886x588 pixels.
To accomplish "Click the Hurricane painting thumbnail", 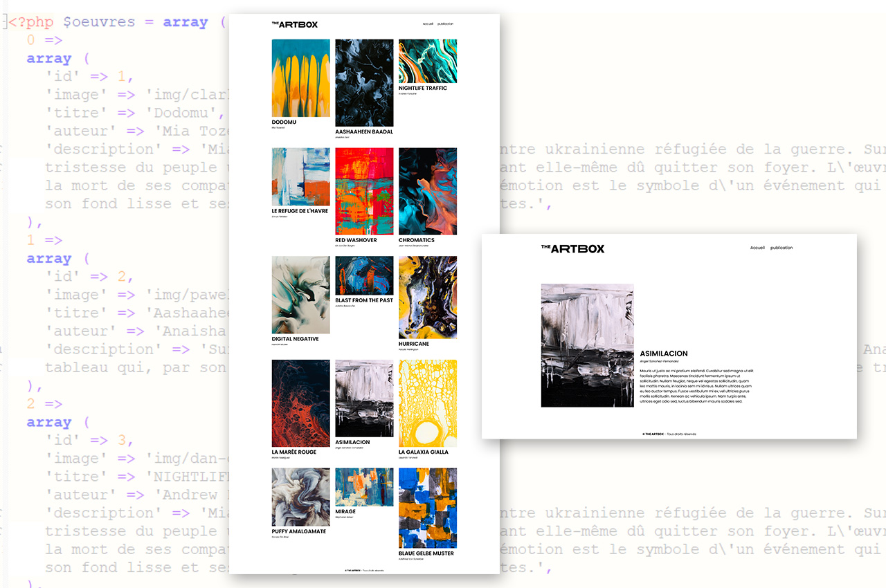I will [428, 297].
